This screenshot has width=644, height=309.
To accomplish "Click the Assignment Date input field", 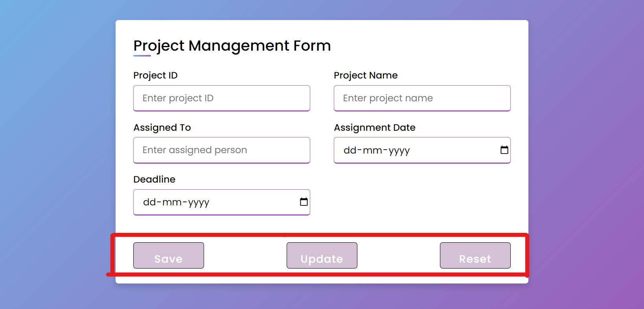I will click(413, 150).
